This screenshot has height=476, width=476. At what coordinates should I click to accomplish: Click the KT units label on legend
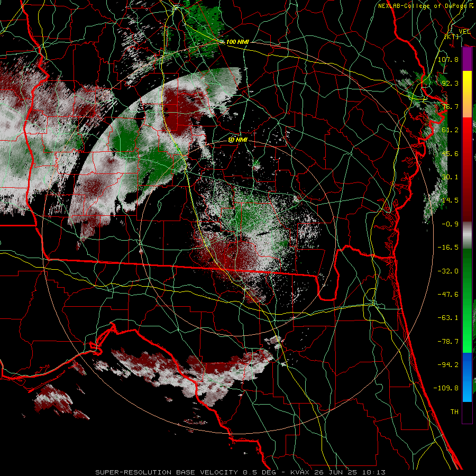coord(452,36)
